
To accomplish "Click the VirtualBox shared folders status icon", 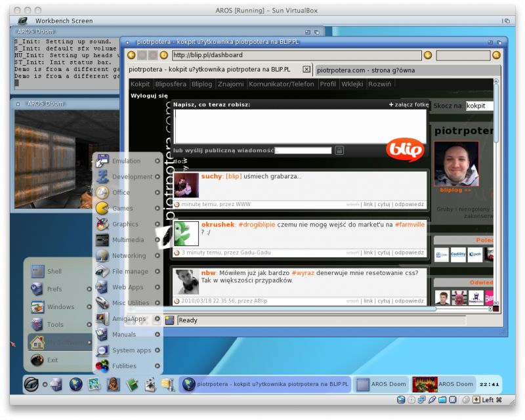I will [442, 400].
